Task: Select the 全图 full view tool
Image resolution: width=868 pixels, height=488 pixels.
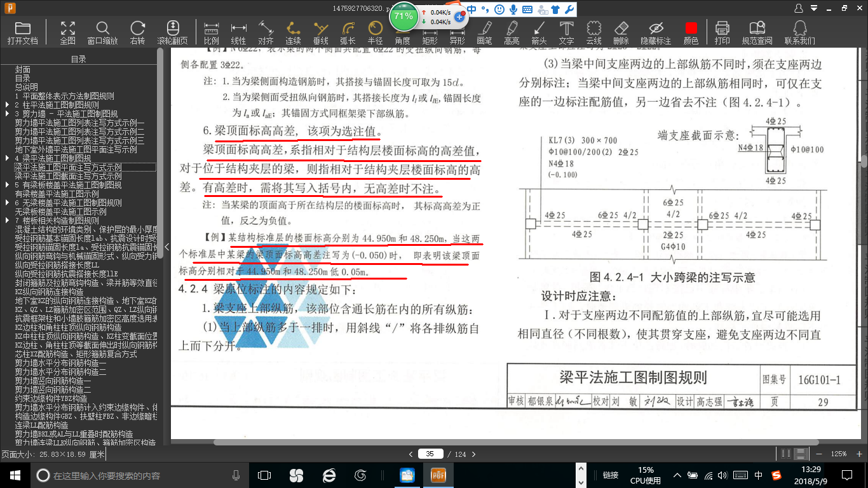Action: [x=67, y=32]
